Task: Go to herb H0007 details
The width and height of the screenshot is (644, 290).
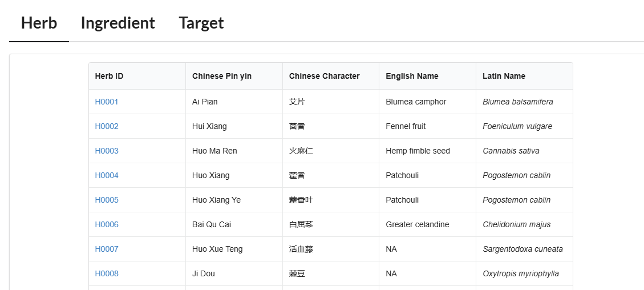Action: coord(107,249)
